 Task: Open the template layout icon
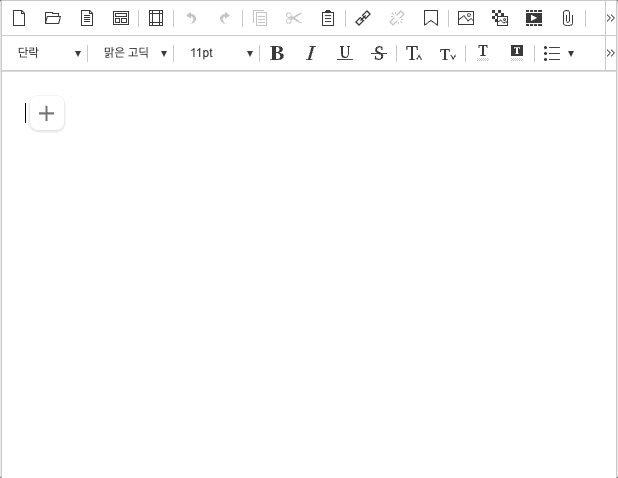click(x=121, y=18)
